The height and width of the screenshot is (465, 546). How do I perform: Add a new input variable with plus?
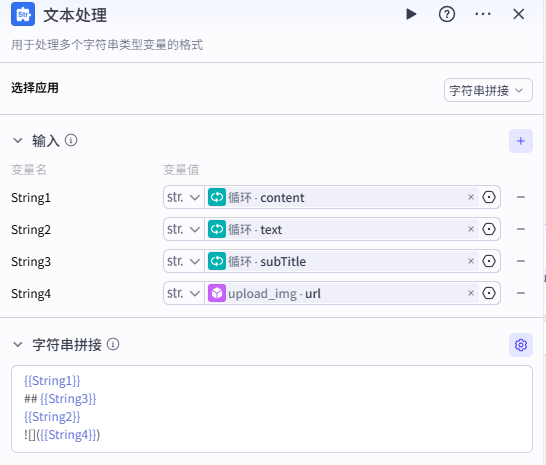coord(521,141)
